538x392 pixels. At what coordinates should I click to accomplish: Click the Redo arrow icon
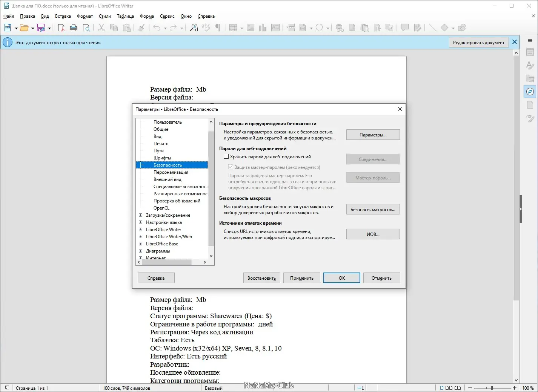tap(173, 28)
